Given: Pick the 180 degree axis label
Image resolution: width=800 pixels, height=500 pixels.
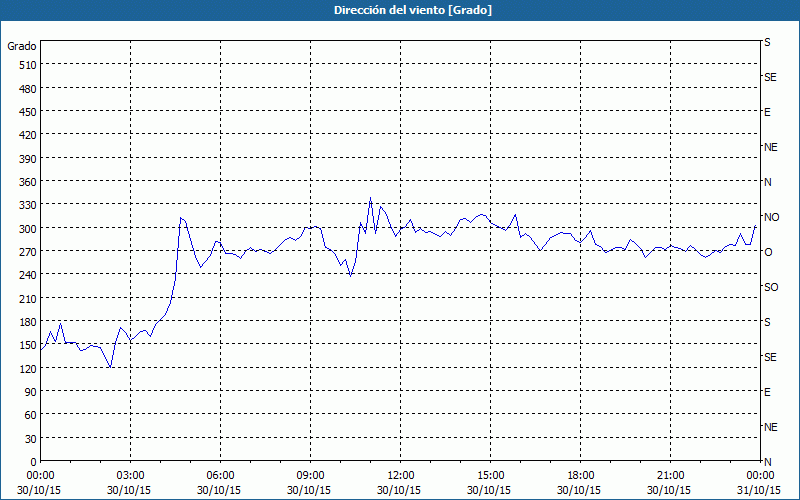Looking at the screenshot, I should (28, 322).
